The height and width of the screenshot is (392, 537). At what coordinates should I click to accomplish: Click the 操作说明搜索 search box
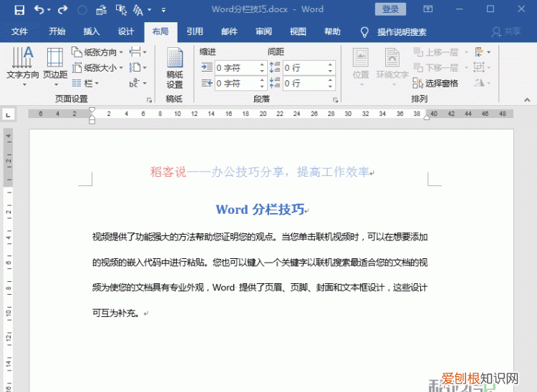coord(394,32)
